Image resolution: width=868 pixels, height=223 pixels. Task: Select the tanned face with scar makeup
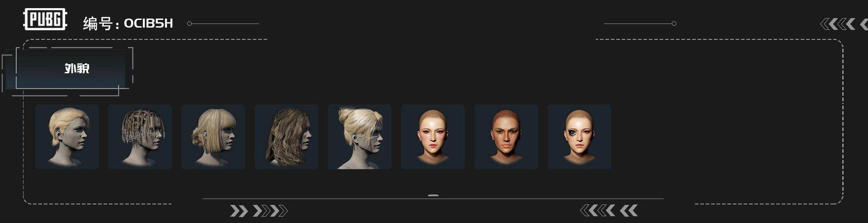(x=506, y=137)
